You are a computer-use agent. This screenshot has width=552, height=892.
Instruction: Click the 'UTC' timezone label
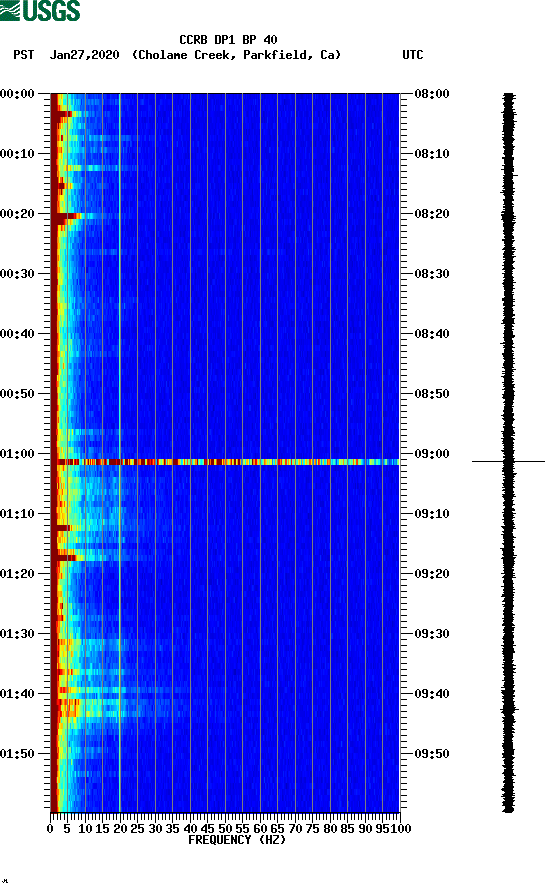pyautogui.click(x=413, y=55)
